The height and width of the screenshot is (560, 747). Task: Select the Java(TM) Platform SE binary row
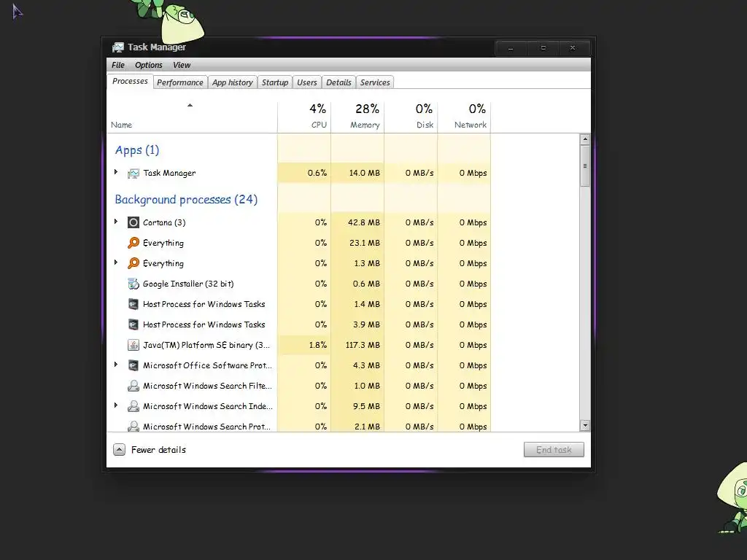click(x=298, y=345)
